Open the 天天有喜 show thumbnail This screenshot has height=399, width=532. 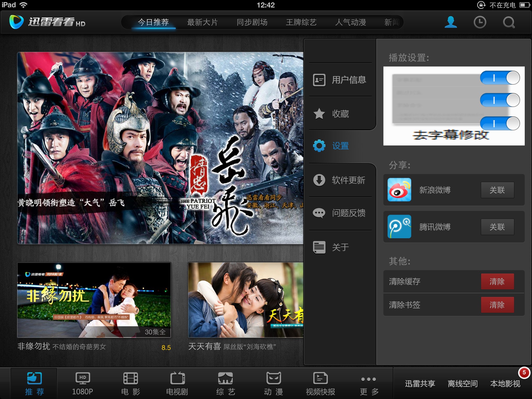tap(246, 300)
